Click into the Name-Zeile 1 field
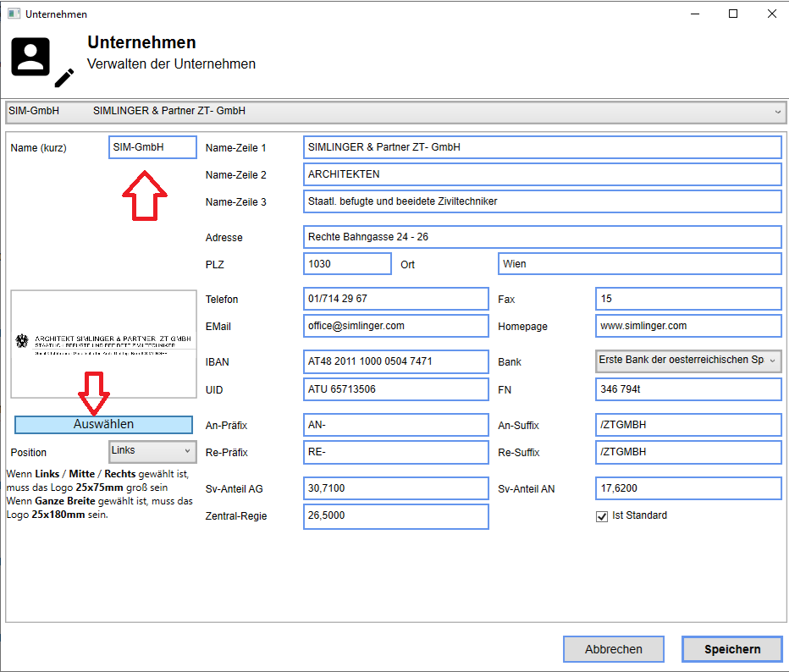The height and width of the screenshot is (672, 789). coord(542,147)
